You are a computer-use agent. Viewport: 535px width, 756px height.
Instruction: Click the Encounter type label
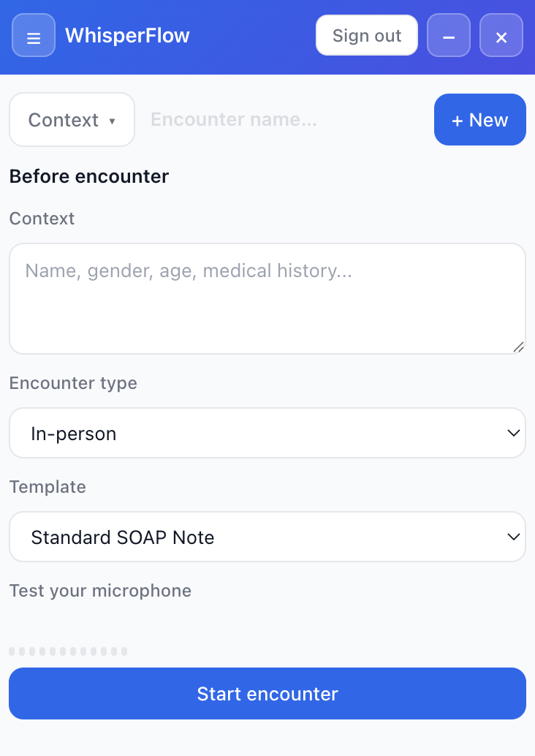tap(73, 383)
